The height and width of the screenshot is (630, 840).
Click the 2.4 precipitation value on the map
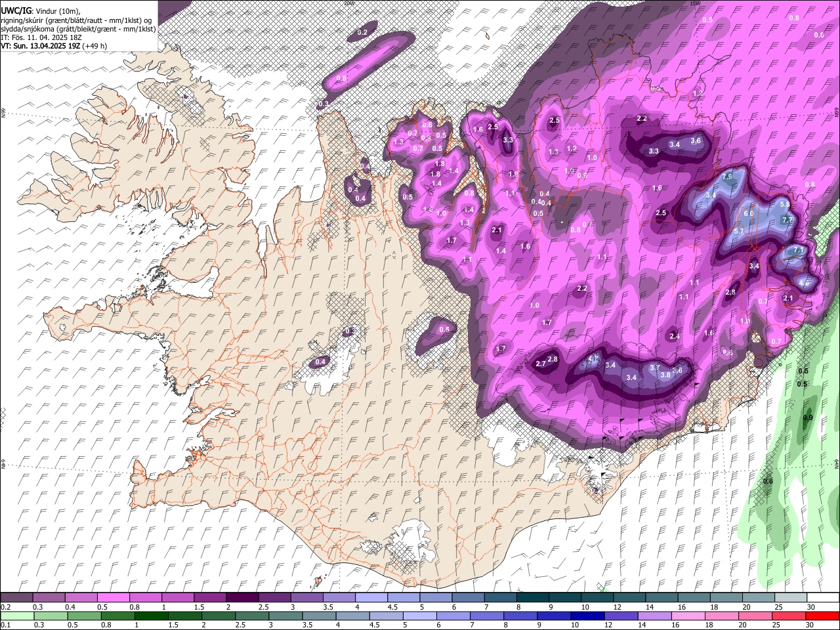pyautogui.click(x=675, y=336)
